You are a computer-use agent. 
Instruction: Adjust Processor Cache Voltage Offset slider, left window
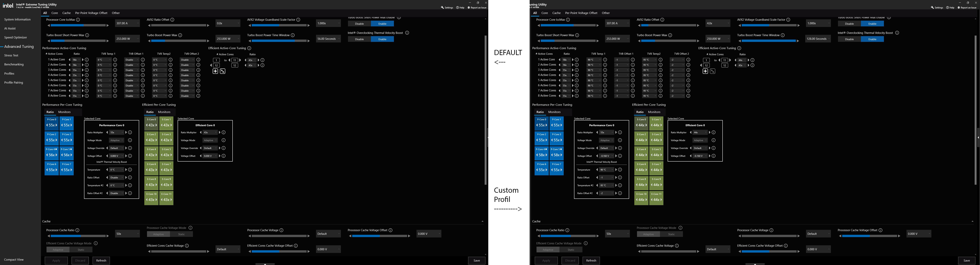tap(379, 236)
